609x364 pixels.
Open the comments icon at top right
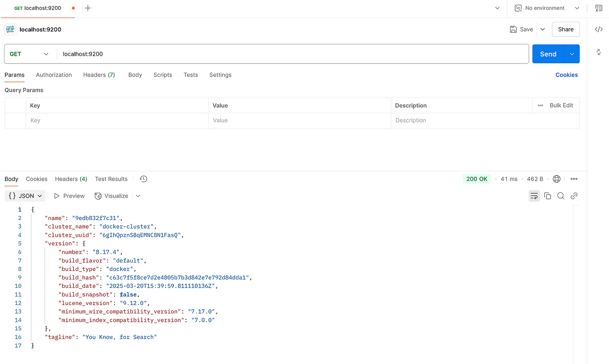pos(599,8)
